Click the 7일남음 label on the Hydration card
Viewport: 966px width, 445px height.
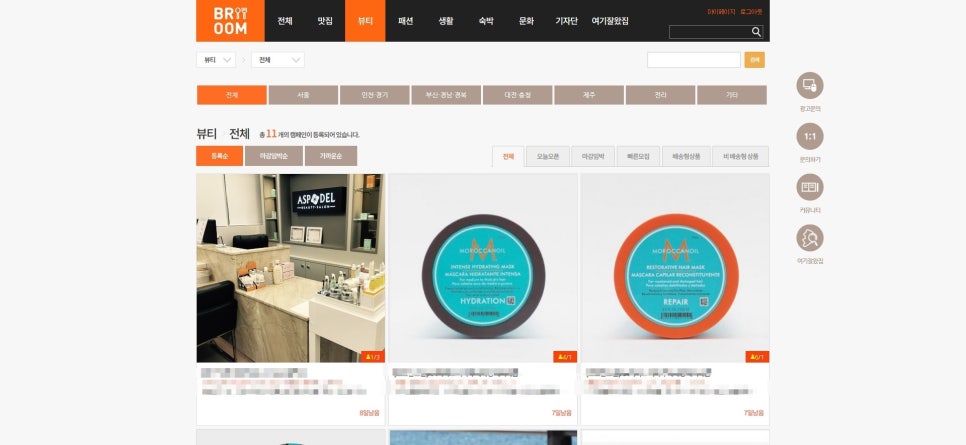click(x=561, y=412)
